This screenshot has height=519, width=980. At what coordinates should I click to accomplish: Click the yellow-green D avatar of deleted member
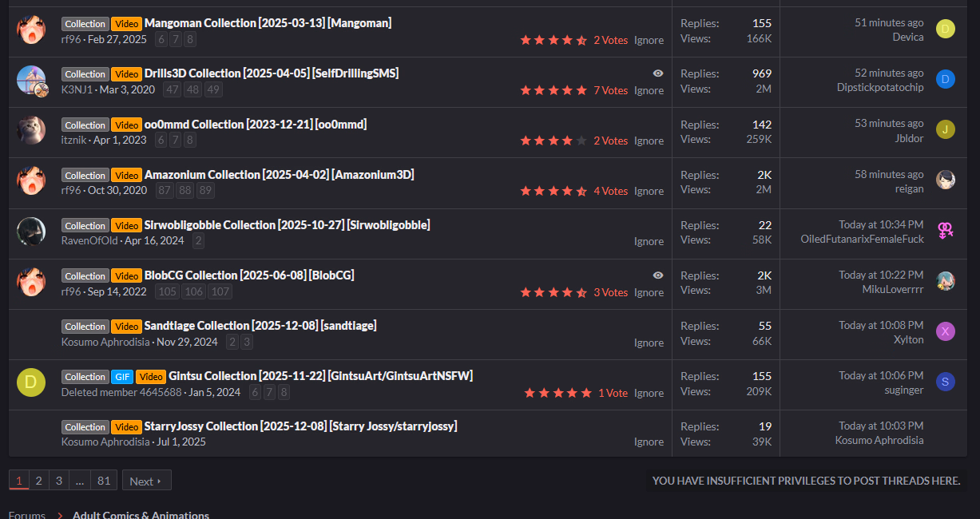point(31,382)
